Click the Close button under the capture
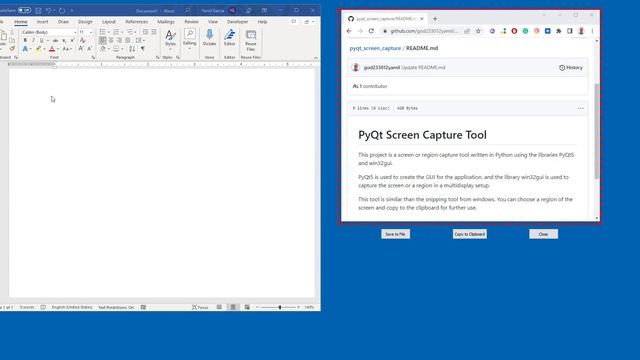The image size is (640, 360). [x=543, y=234]
